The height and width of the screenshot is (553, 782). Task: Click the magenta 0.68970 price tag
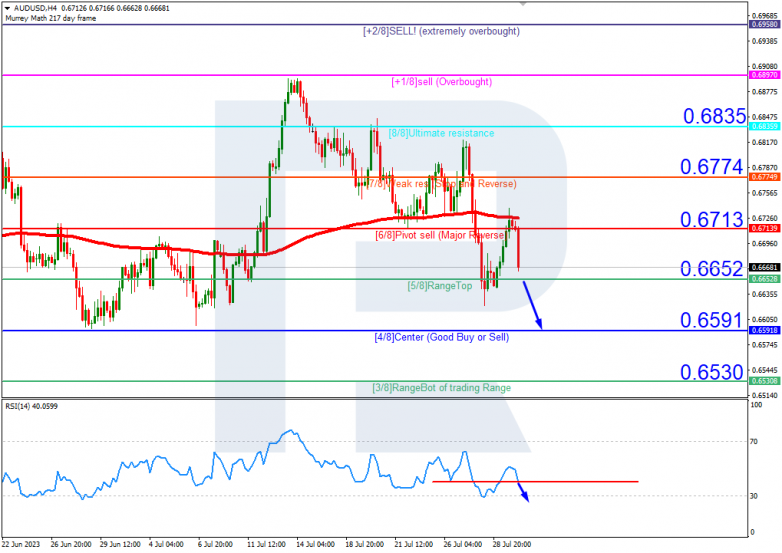click(765, 75)
